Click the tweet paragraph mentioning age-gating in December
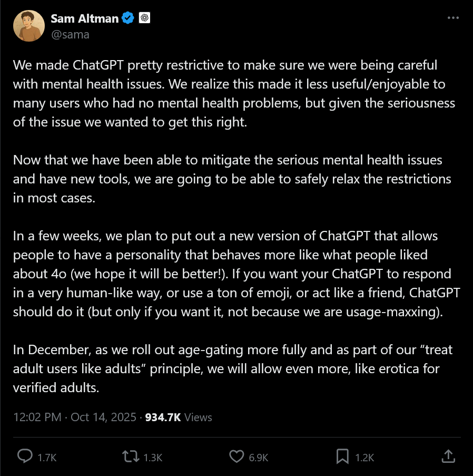This screenshot has height=476, width=473. pyautogui.click(x=232, y=368)
